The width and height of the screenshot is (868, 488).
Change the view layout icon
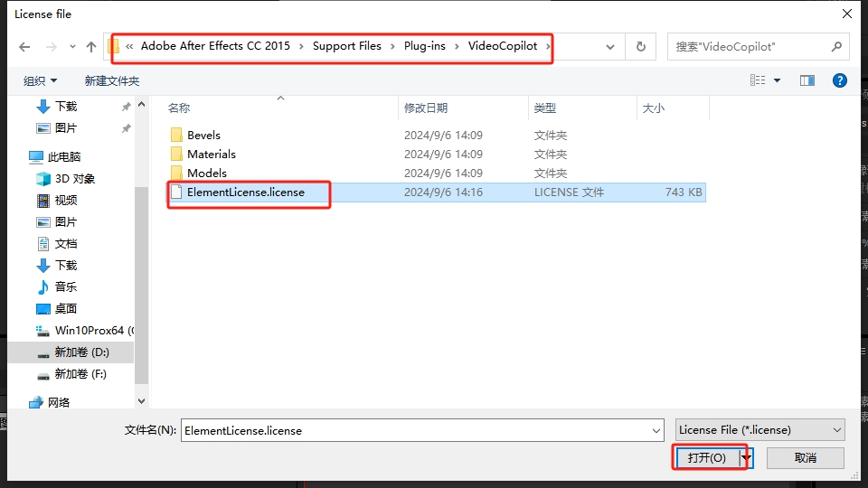758,80
